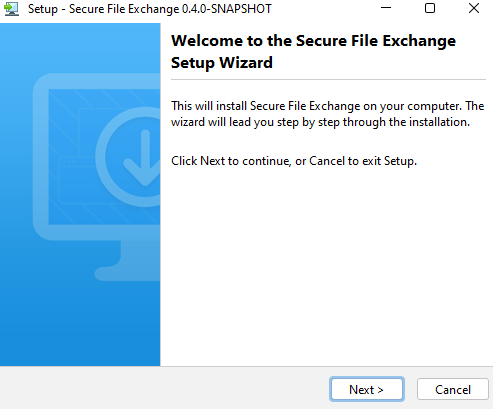Click the title bar text Secure File Exchange 0.4.0-SNAPSHOT
Viewport: 493px width, 409px height.
tap(170, 9)
